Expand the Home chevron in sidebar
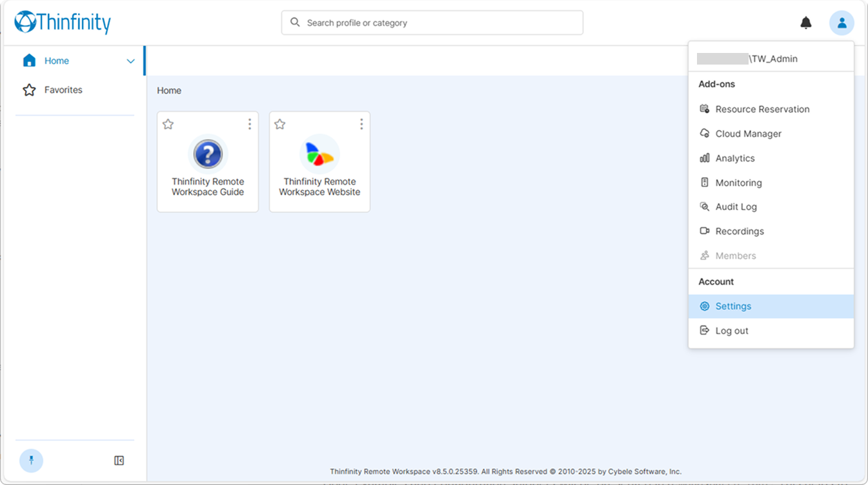868x485 pixels. [130, 61]
